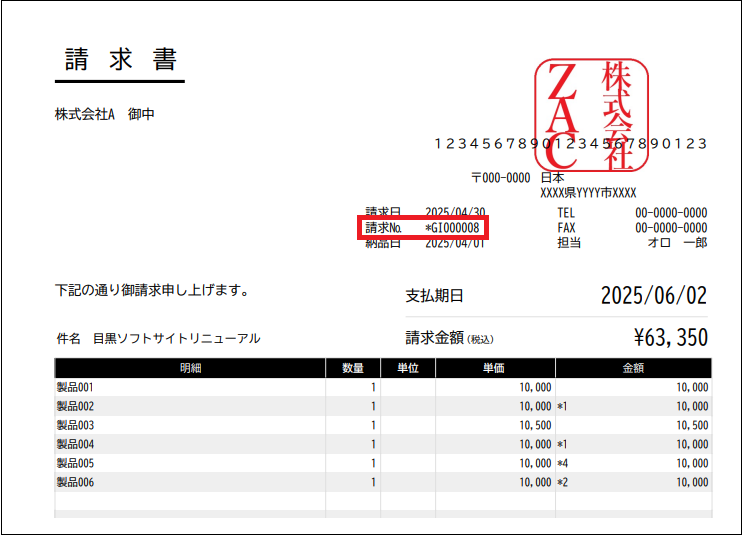Viewport: 744px width, 535px height.
Task: Select the postal code 〒000-0000
Action: click(501, 178)
